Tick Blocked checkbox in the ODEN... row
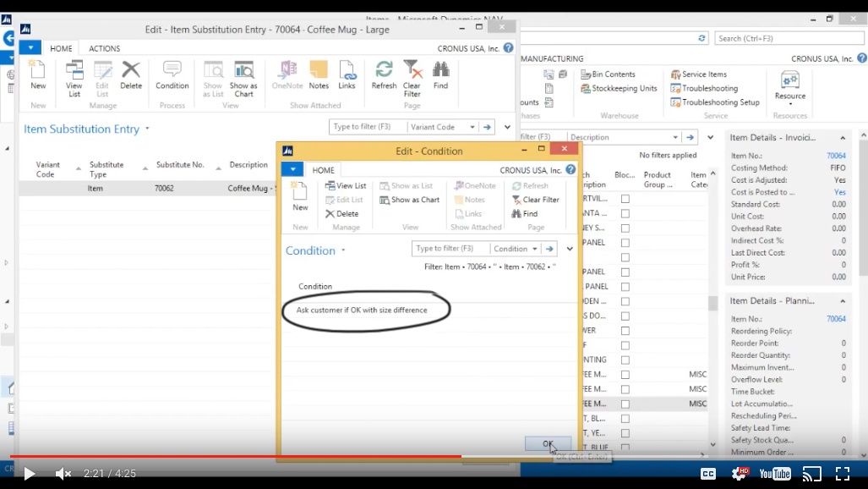Viewport: 868px width, 489px height. click(625, 301)
